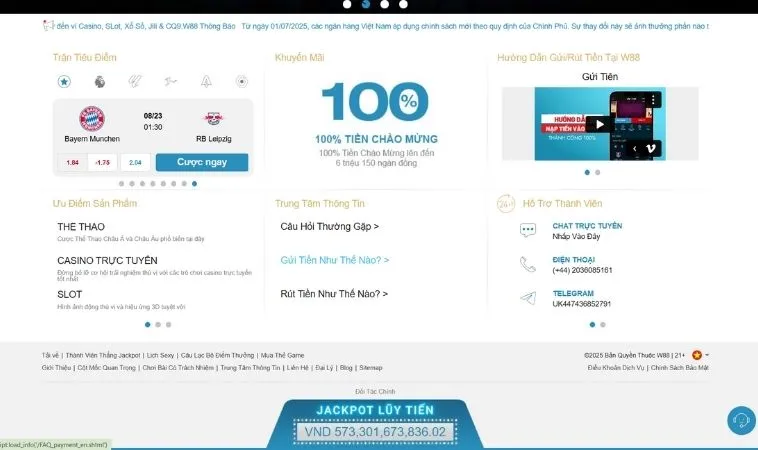Open CHAT TRỰC TUYẾN link

(x=587, y=226)
